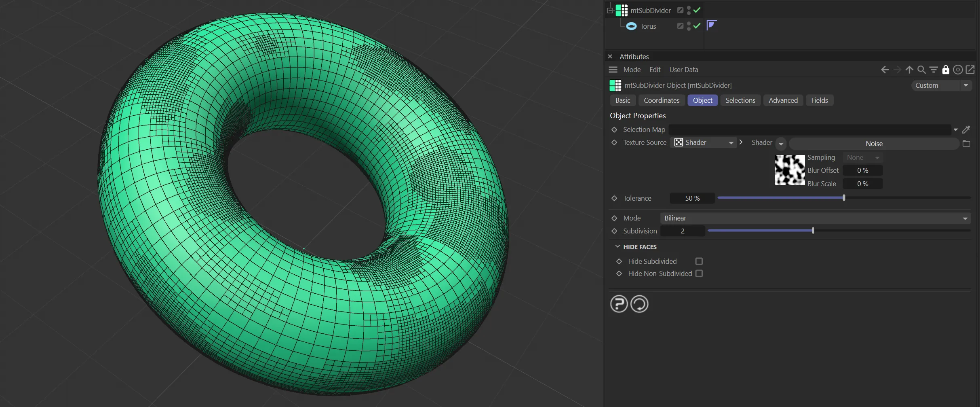The image size is (980, 407).
Task: Toggle the green enable checkmark for Torus
Action: 697,26
